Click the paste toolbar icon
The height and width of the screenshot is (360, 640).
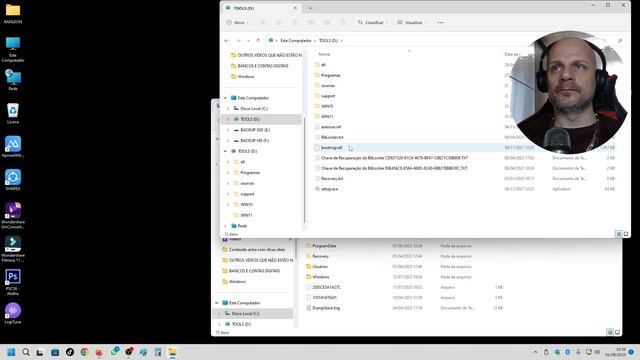point(296,22)
